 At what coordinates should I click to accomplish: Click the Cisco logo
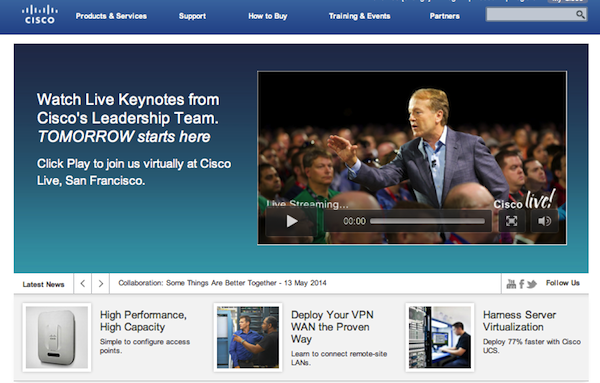39,15
